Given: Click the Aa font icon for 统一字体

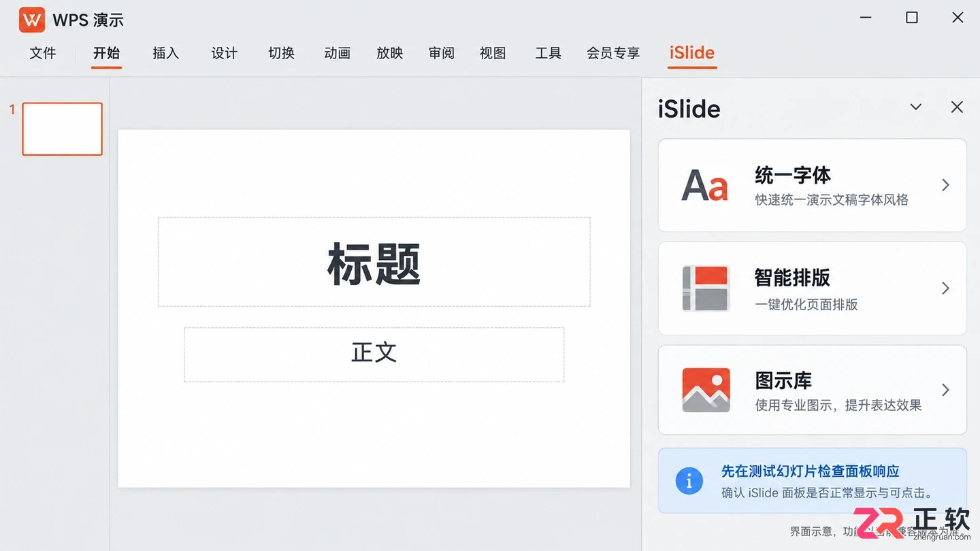Looking at the screenshot, I should pos(705,185).
